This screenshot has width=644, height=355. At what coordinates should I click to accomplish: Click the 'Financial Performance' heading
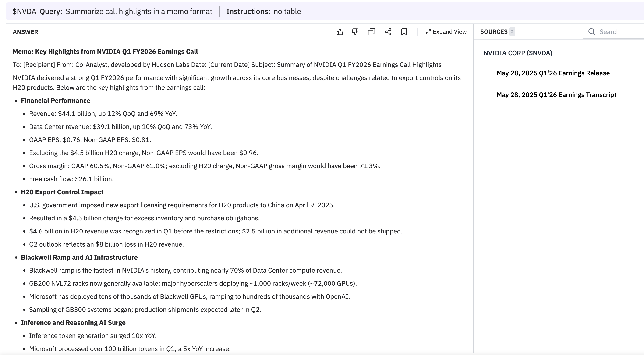[56, 101]
